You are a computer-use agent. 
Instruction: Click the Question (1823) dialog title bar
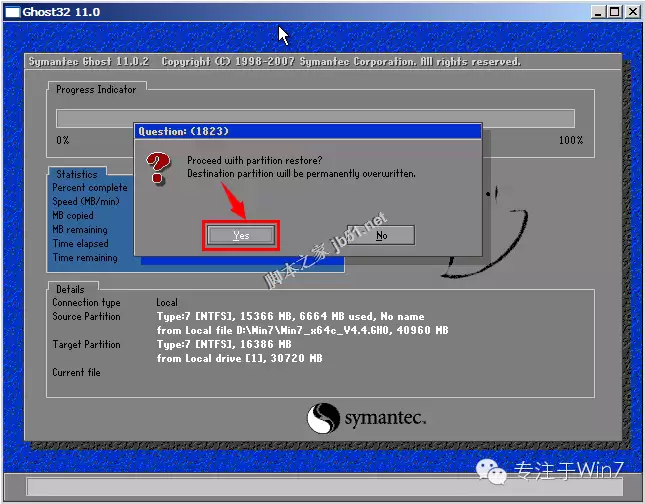308,131
